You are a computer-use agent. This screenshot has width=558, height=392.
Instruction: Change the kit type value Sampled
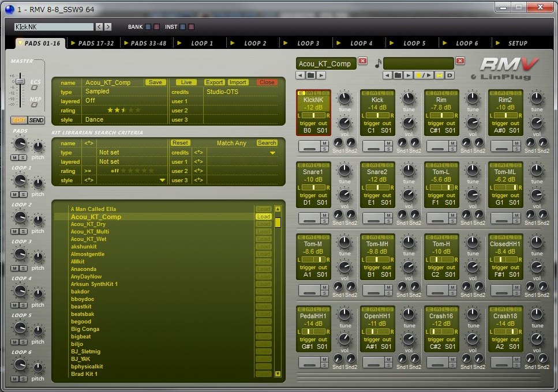click(97, 91)
